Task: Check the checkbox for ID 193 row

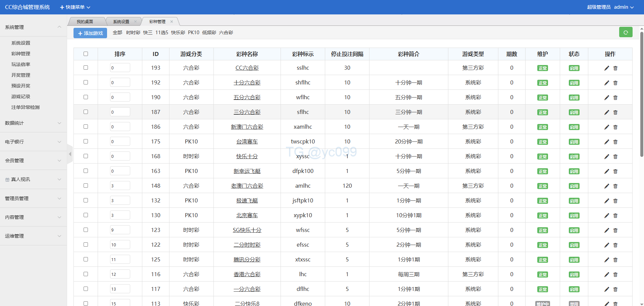Action: [x=86, y=68]
